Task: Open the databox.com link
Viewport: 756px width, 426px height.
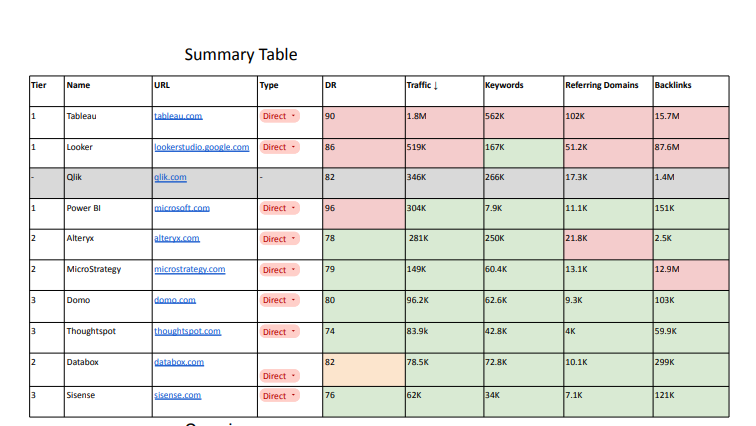Action: pos(179,362)
